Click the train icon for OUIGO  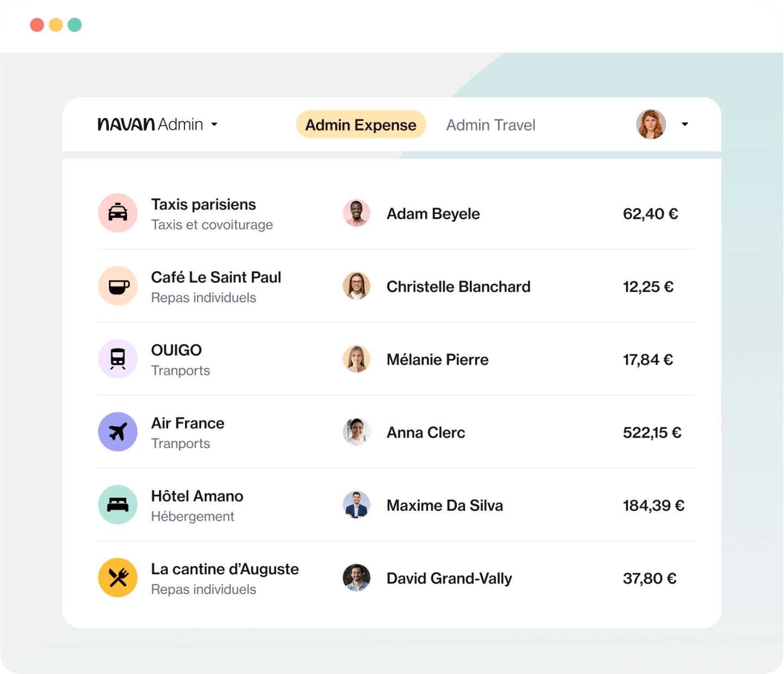pos(118,359)
